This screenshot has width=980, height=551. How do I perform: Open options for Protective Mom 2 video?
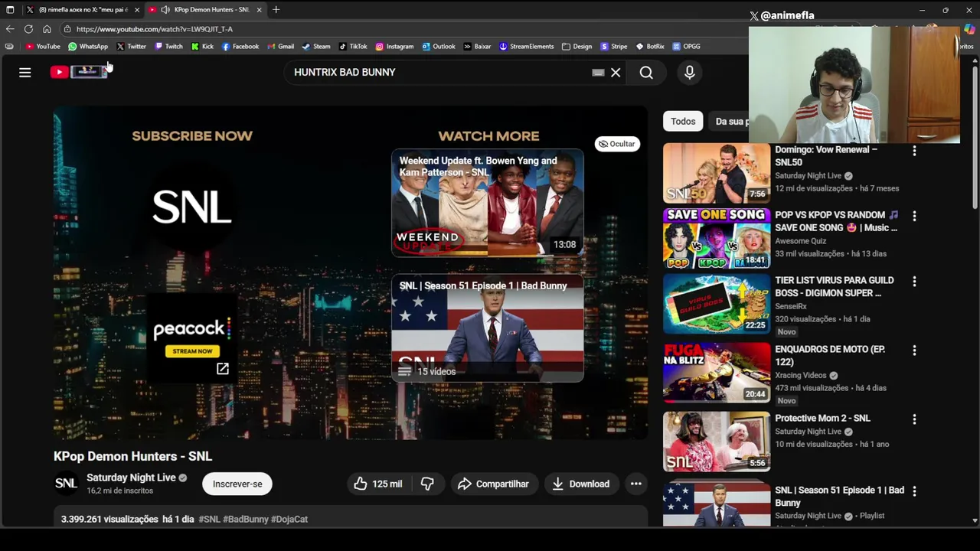(x=914, y=419)
